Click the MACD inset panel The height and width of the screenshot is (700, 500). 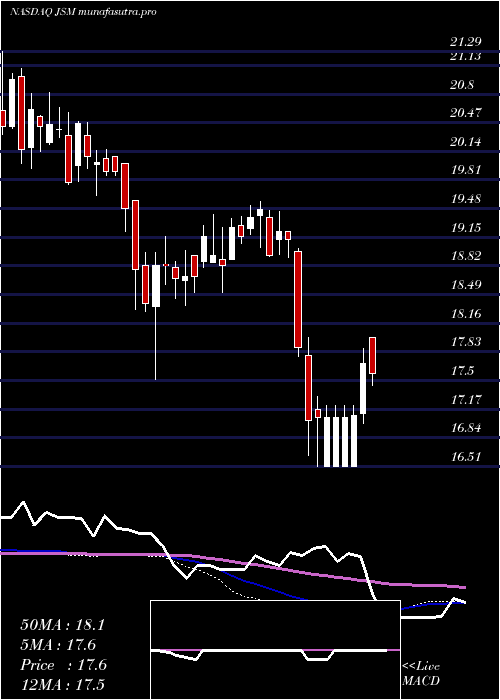[275, 650]
